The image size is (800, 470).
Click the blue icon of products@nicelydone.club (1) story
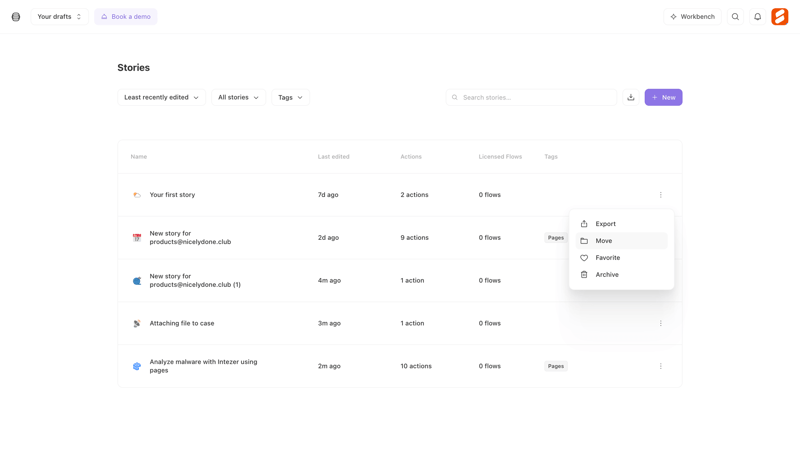click(137, 281)
